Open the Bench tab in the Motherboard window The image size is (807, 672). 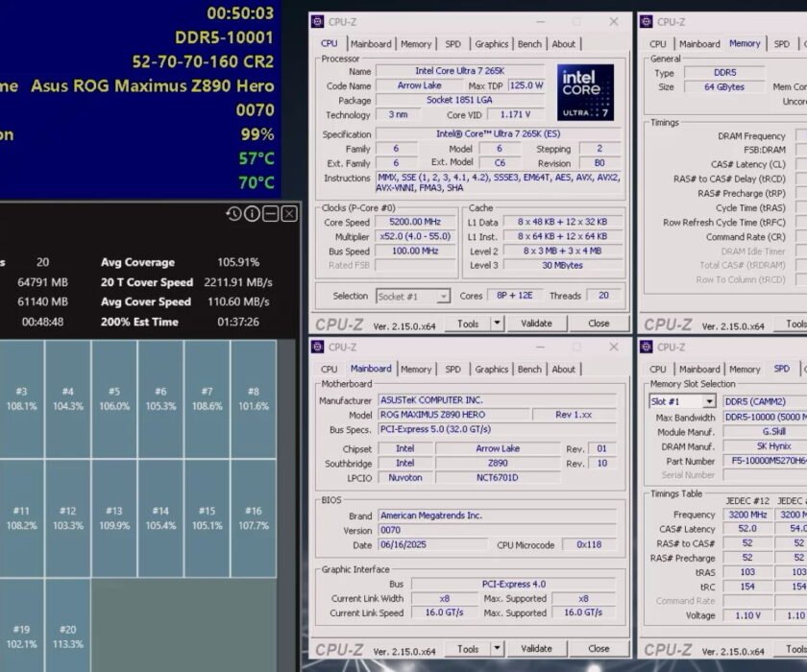[x=529, y=370]
